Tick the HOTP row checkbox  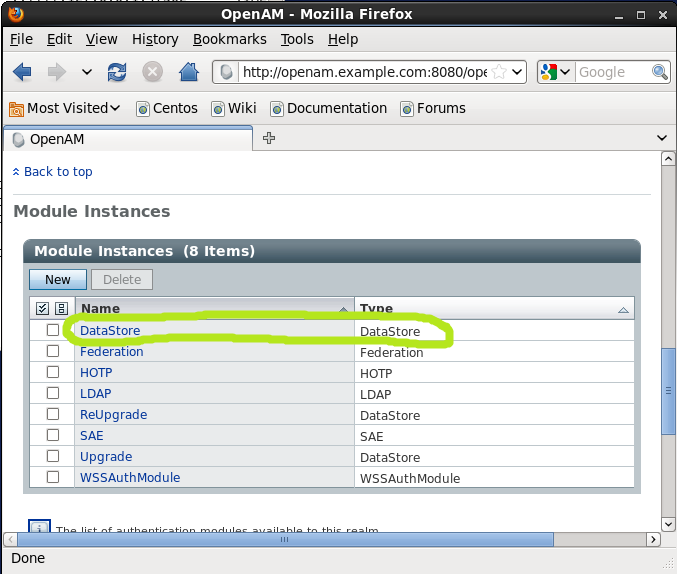click(x=53, y=372)
